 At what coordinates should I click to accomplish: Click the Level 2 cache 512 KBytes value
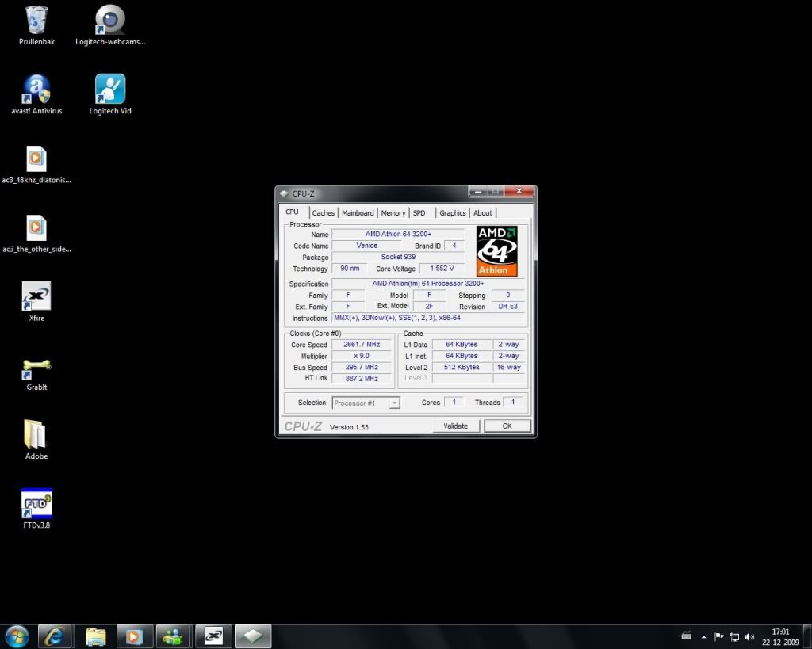click(x=462, y=367)
